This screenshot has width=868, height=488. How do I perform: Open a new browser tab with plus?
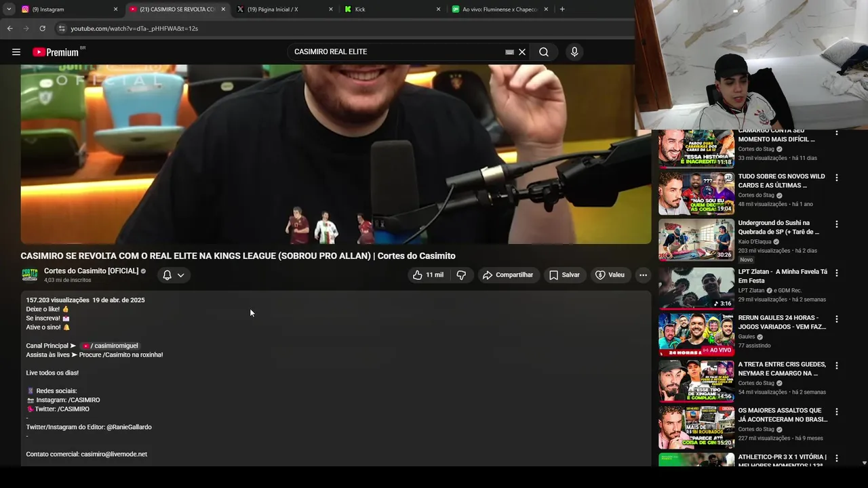pyautogui.click(x=562, y=9)
